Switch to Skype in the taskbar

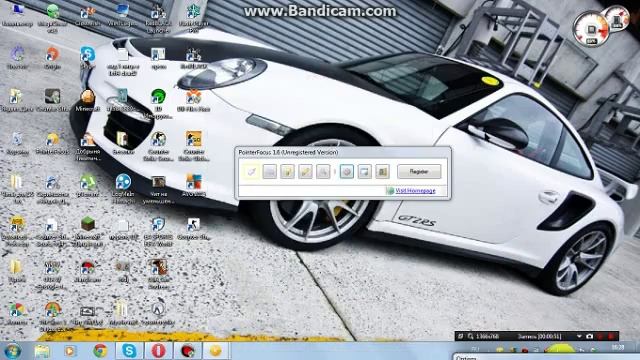click(129, 351)
